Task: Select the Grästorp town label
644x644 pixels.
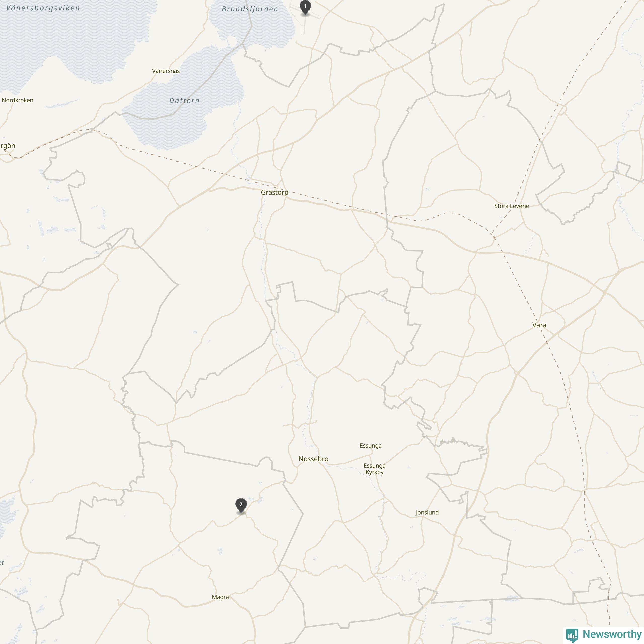Action: click(x=274, y=193)
